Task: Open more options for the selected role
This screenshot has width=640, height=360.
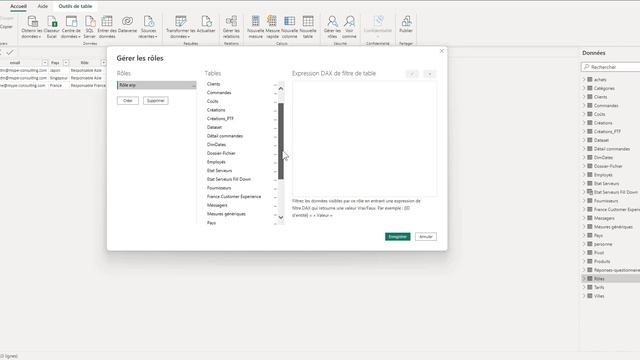Action: (193, 85)
